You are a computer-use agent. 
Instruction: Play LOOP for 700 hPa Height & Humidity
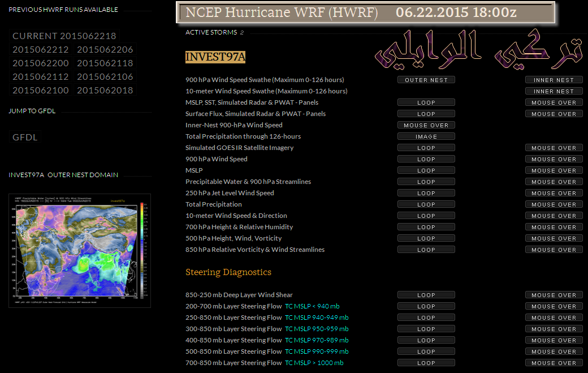pos(426,227)
